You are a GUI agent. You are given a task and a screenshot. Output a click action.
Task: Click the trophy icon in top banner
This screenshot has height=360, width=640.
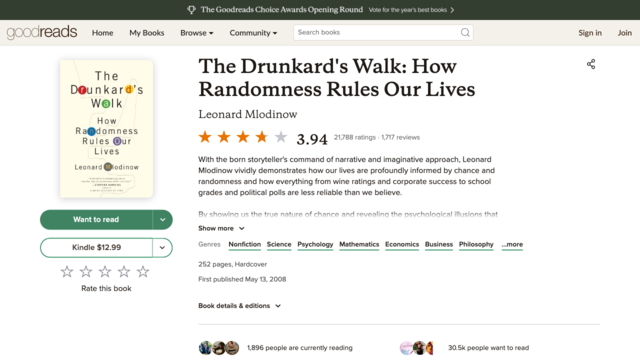(191, 10)
